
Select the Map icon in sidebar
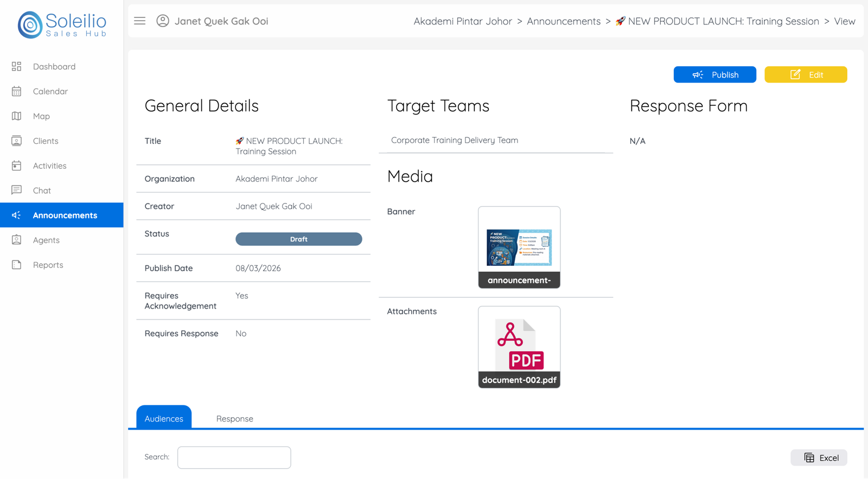tap(17, 116)
